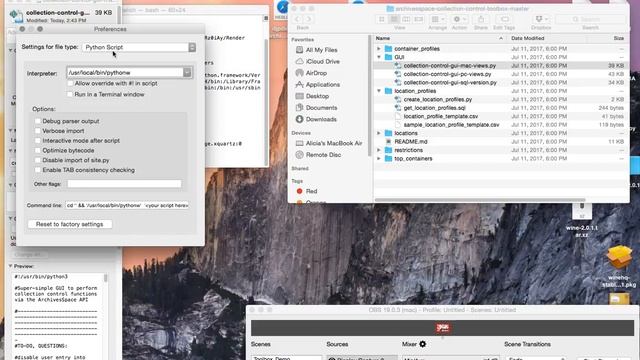Sort Finder list by Size column
Image resolution: width=640 pixels, height=360 pixels.
pos(607,38)
